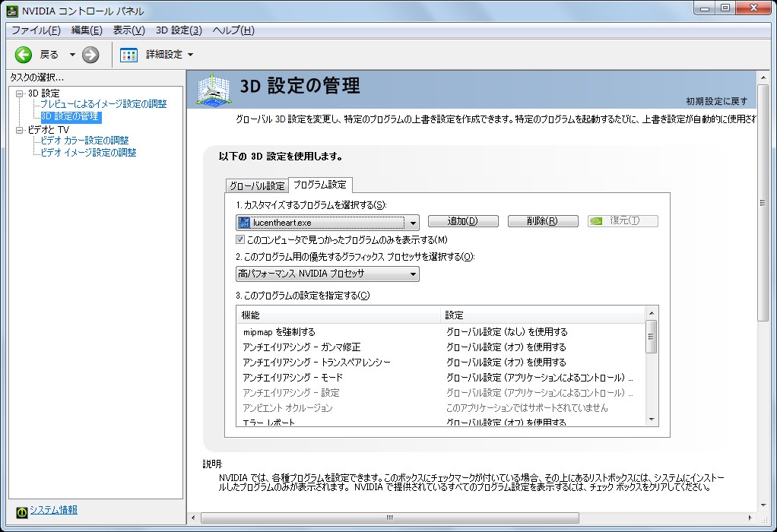Open the lucentheart.exe program dropdown
777x532 pixels.
412,223
